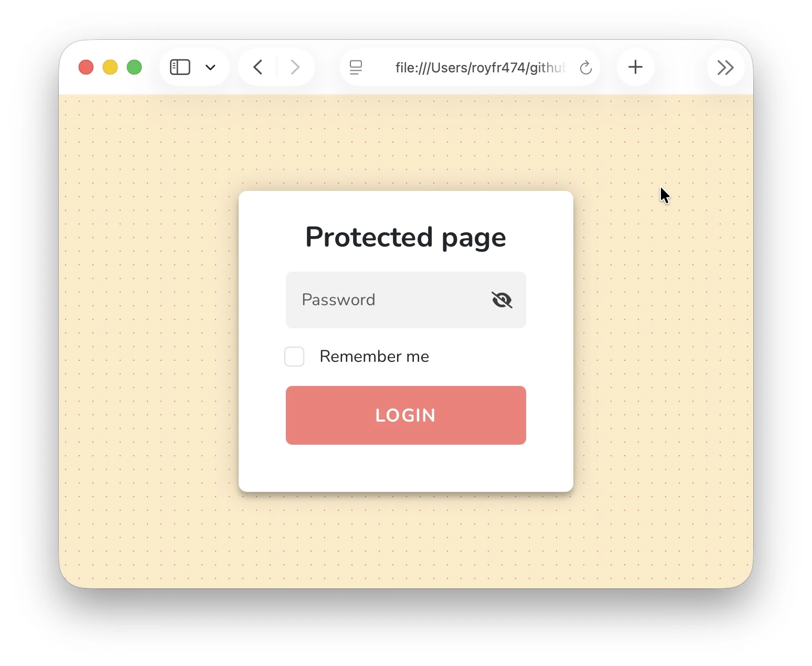Reload the page with the refresh icon
Image resolution: width=812 pixels, height=666 pixels.
point(586,67)
